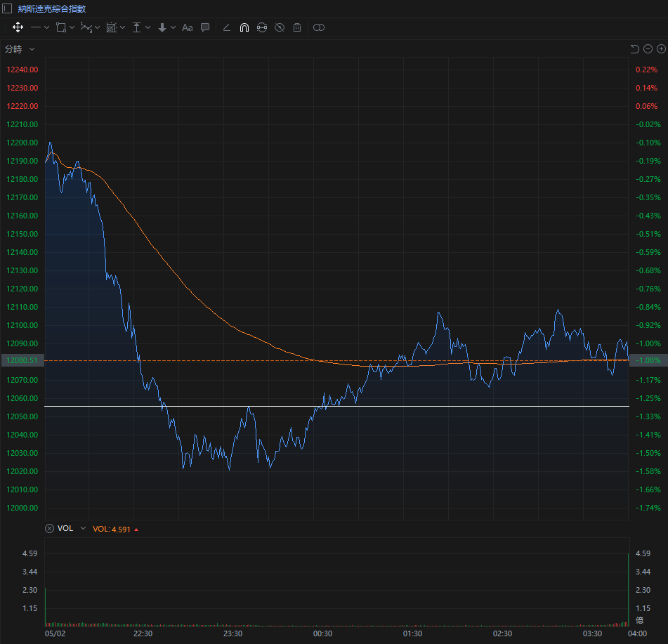This screenshot has width=668, height=644.
Task: Toggle the panel layout icon beside the title
Action: [x=7, y=8]
